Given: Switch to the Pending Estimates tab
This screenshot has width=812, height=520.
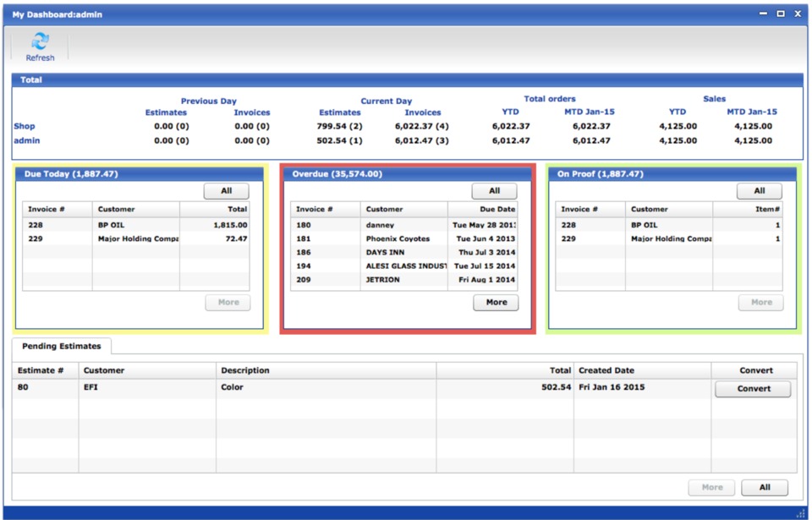Looking at the screenshot, I should click(x=62, y=346).
